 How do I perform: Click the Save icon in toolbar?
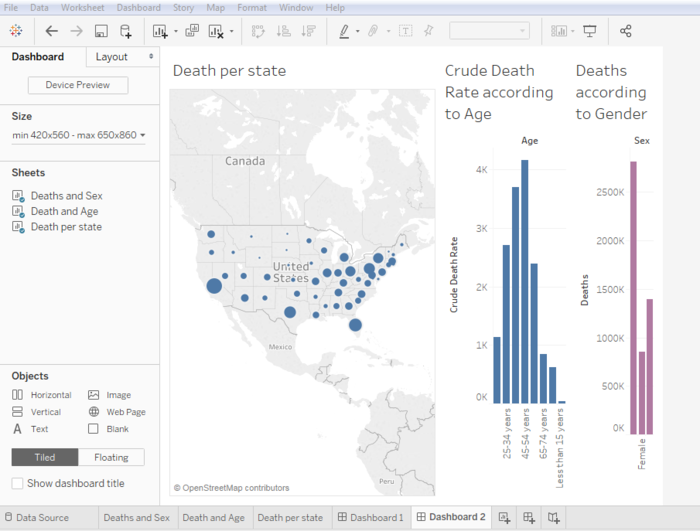pyautogui.click(x=101, y=31)
